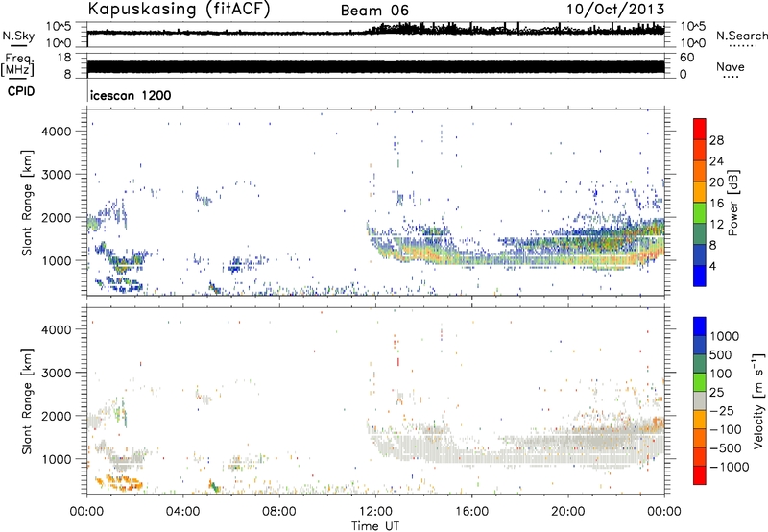The image size is (768, 532).
Task: Click the 'Time UT' axis label
Action: 375,526
